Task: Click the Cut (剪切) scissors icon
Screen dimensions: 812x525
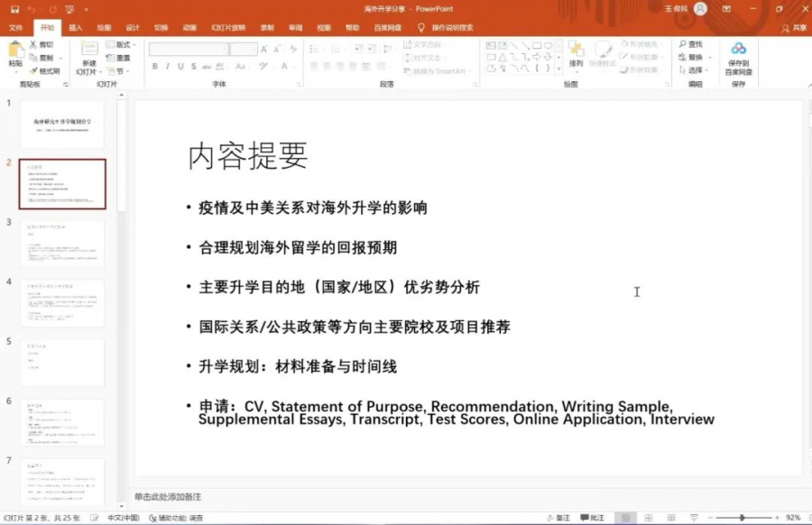Action: pyautogui.click(x=33, y=44)
